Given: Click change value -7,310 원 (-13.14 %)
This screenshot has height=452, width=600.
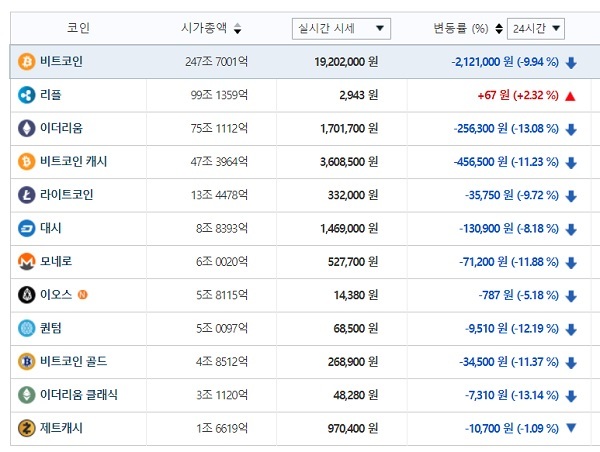Looking at the screenshot, I should click(x=512, y=395).
